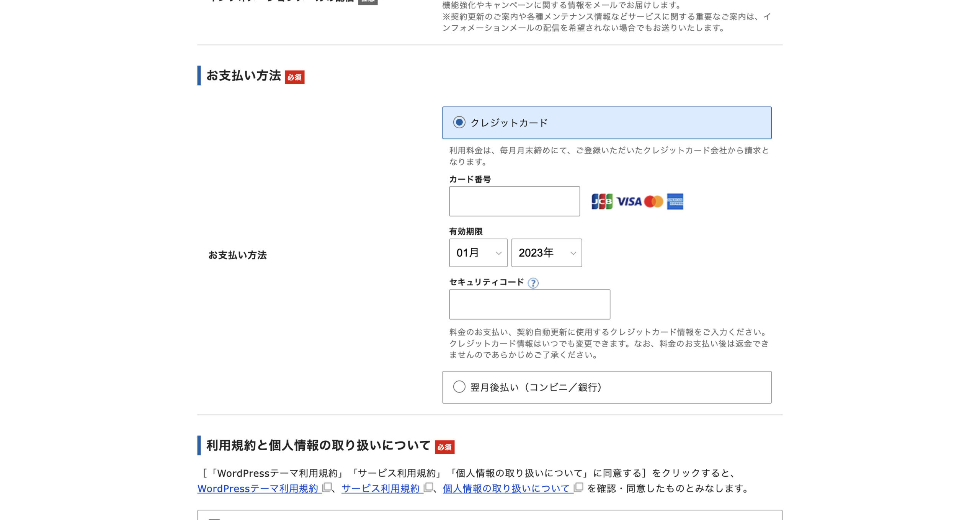Click the external-link icon after サービス利用規約
The width and height of the screenshot is (980, 520).
click(428, 488)
